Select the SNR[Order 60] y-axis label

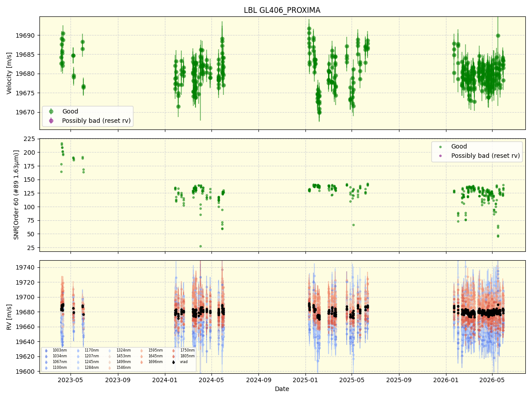(x=16, y=195)
